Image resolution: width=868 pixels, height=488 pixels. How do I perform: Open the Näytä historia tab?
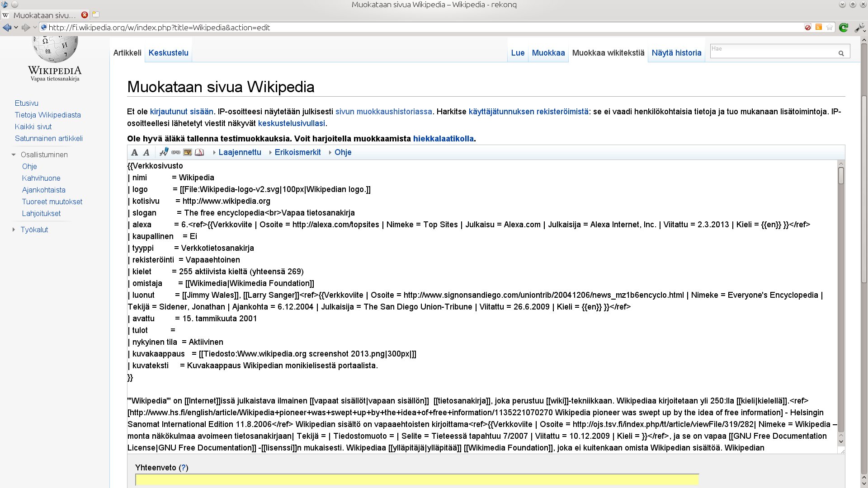coord(676,53)
